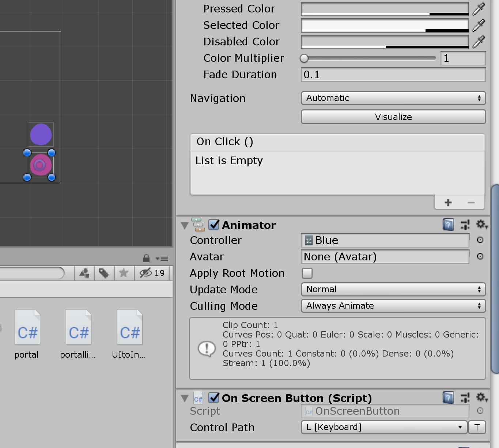Select the UItoIn... C# script file

pyautogui.click(x=129, y=334)
